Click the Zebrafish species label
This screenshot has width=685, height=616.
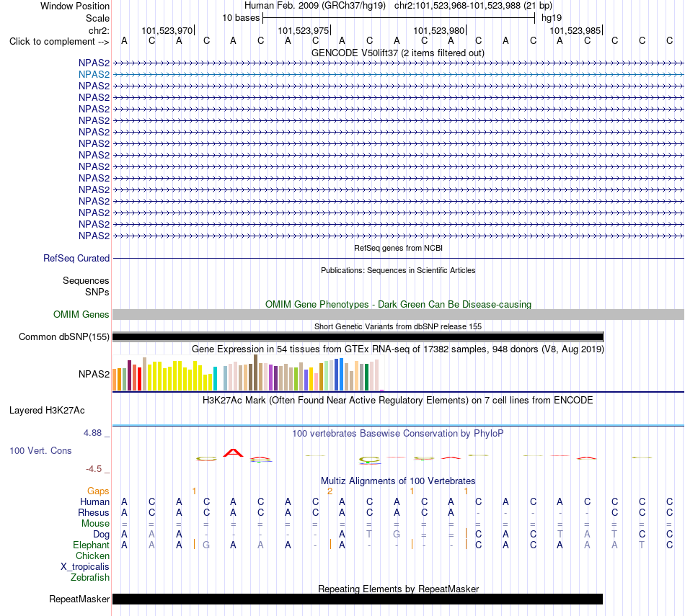click(x=90, y=578)
